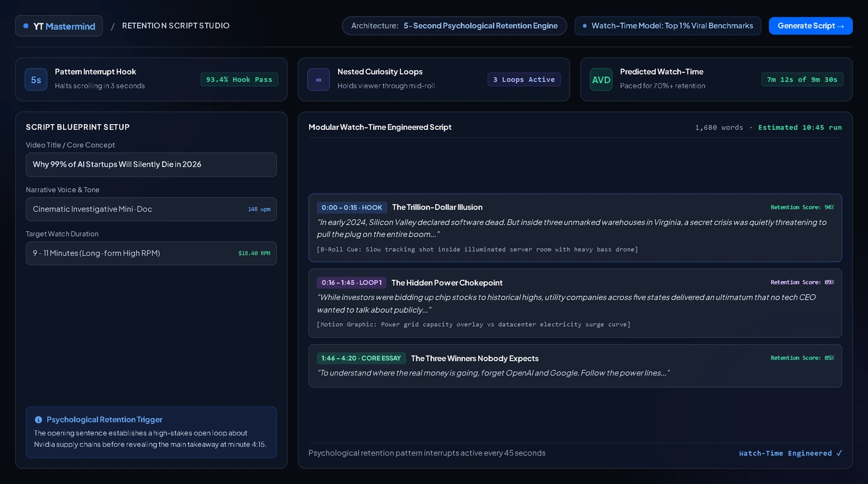
Task: Open The Three Winners Nobody Expects heading
Action: pos(475,359)
